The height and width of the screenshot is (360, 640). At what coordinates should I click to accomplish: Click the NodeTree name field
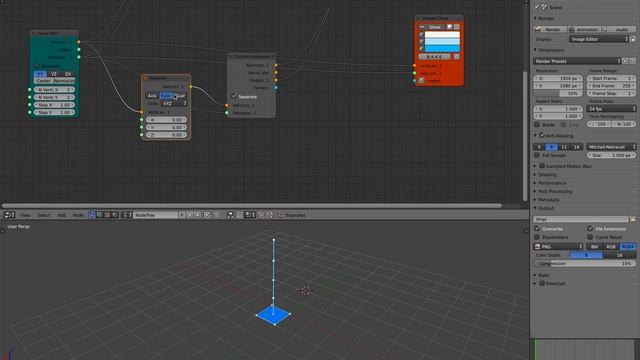tap(156, 215)
